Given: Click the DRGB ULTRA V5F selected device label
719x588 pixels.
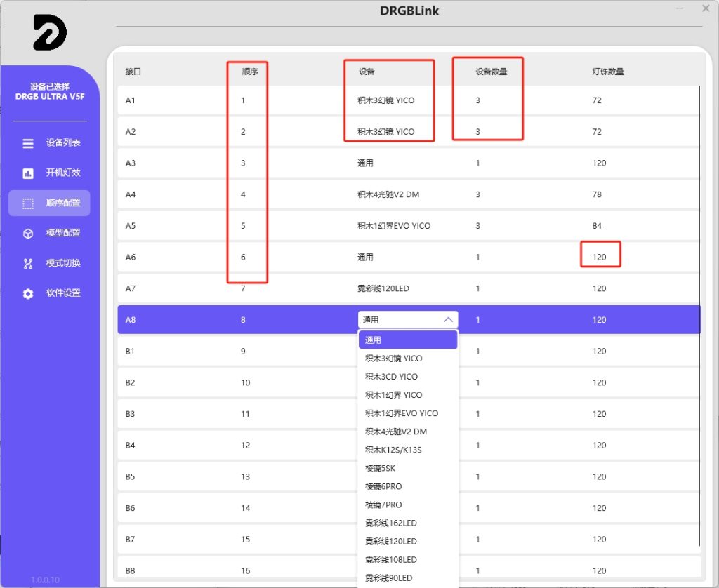Looking at the screenshot, I should 50,96.
